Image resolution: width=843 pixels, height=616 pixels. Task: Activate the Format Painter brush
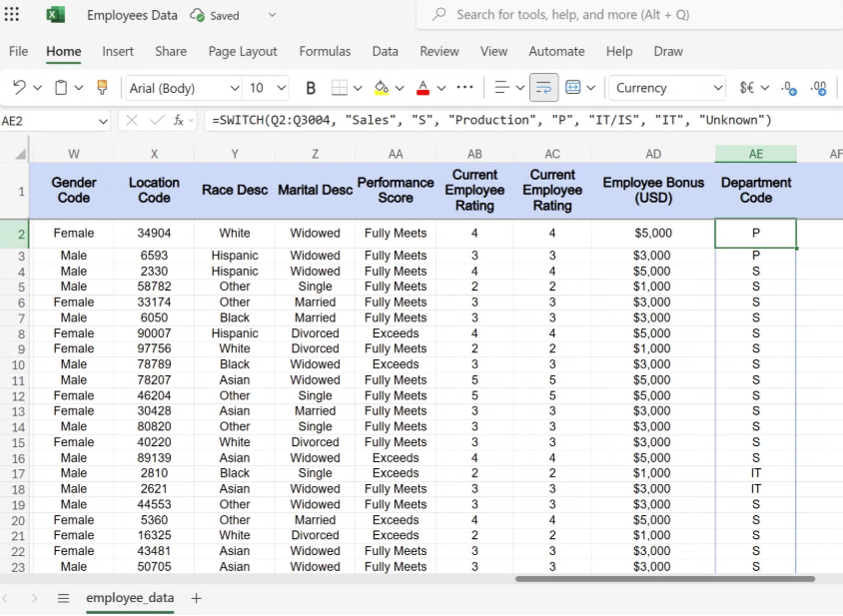pos(102,87)
